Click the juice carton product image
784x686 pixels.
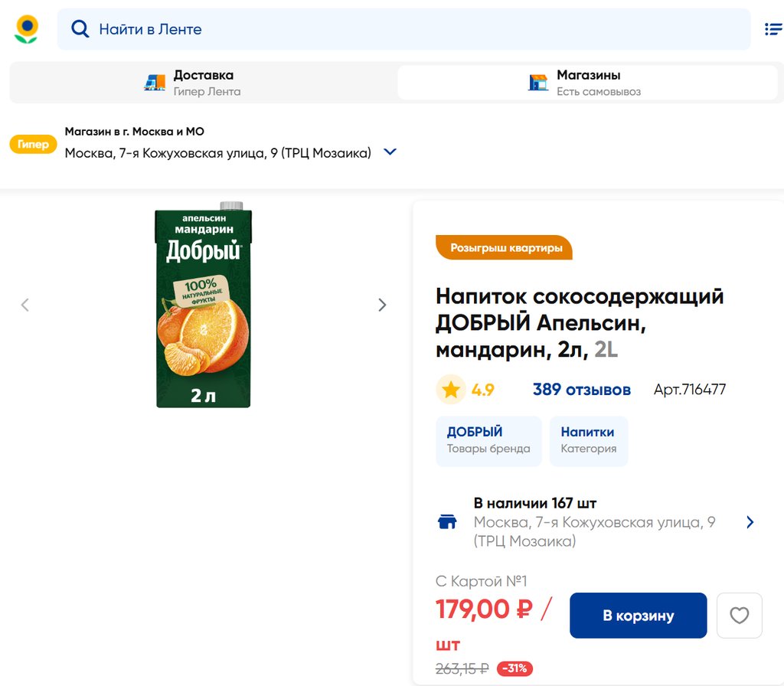pyautogui.click(x=204, y=305)
